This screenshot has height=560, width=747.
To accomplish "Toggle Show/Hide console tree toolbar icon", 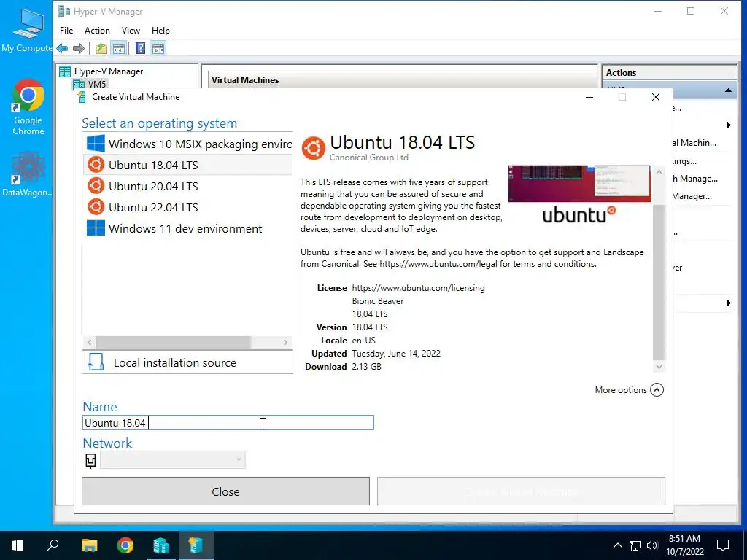I will pyautogui.click(x=119, y=48).
